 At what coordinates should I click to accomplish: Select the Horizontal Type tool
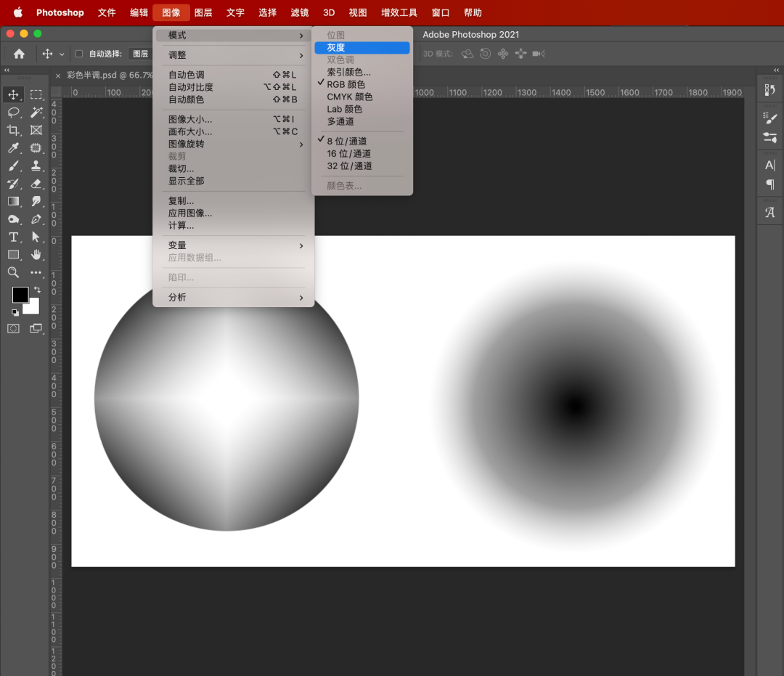[13, 237]
